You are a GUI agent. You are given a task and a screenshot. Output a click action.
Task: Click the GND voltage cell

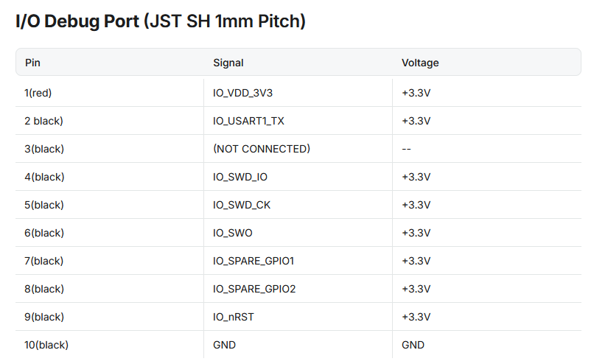(413, 345)
